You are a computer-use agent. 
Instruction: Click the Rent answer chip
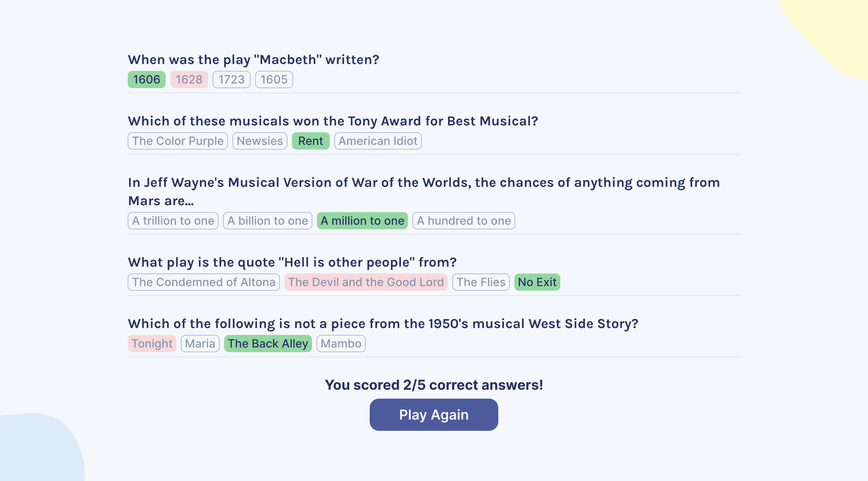[x=311, y=141]
